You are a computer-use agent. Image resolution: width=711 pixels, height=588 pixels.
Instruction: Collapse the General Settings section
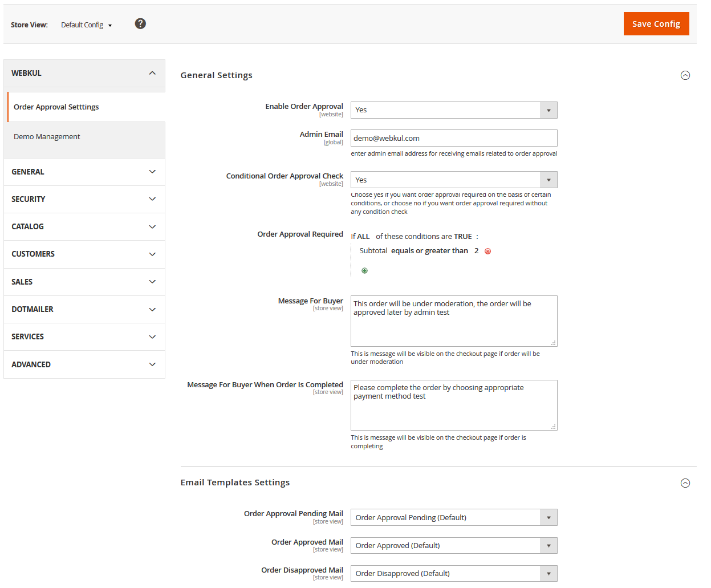tap(685, 75)
